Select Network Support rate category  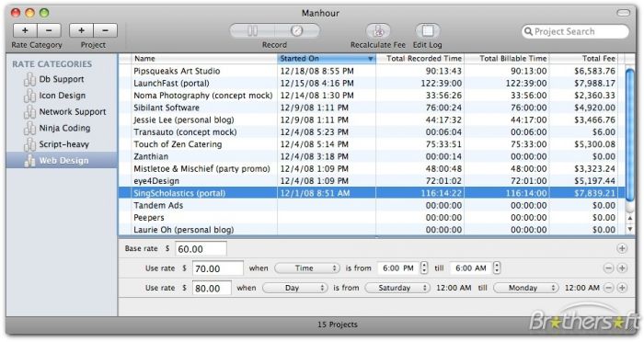pos(62,111)
